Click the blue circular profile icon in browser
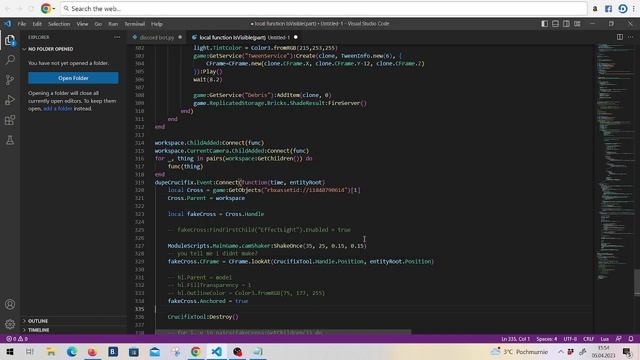 [x=622, y=9]
